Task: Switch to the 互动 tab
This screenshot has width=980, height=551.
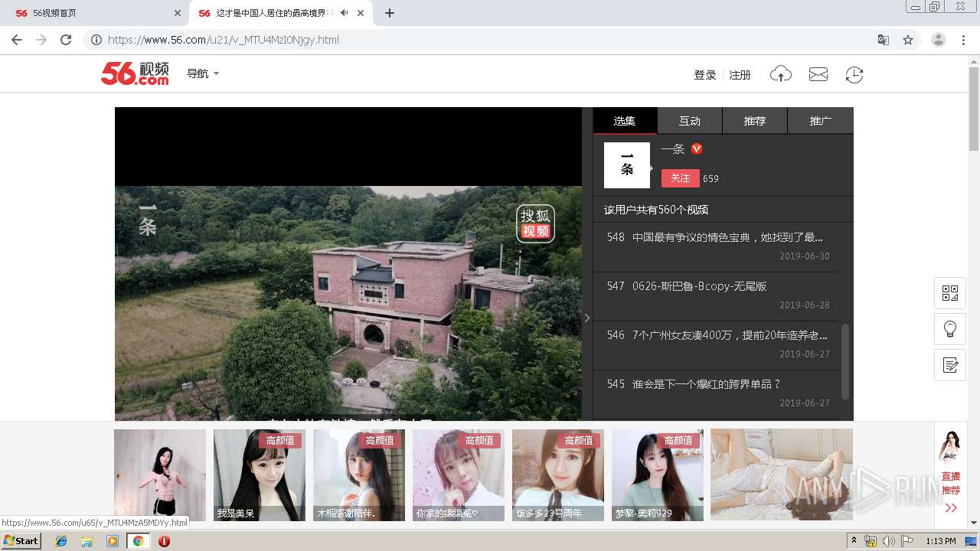Action: (690, 121)
